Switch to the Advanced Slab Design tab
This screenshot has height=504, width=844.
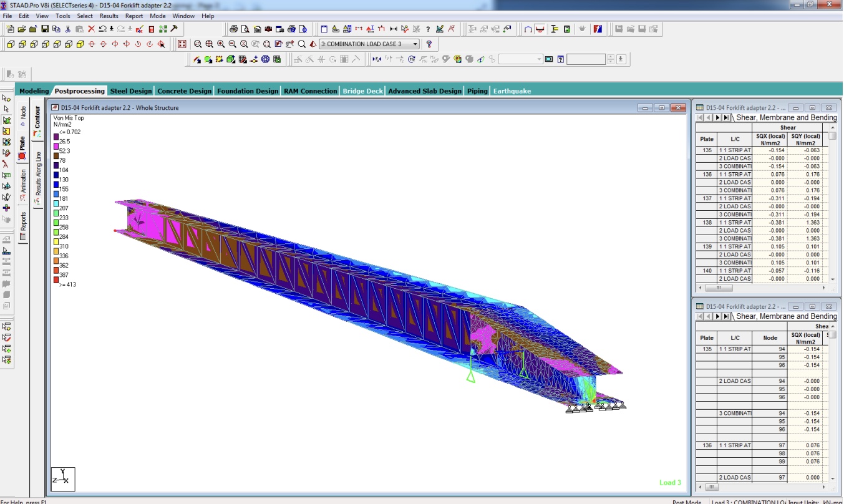click(425, 91)
